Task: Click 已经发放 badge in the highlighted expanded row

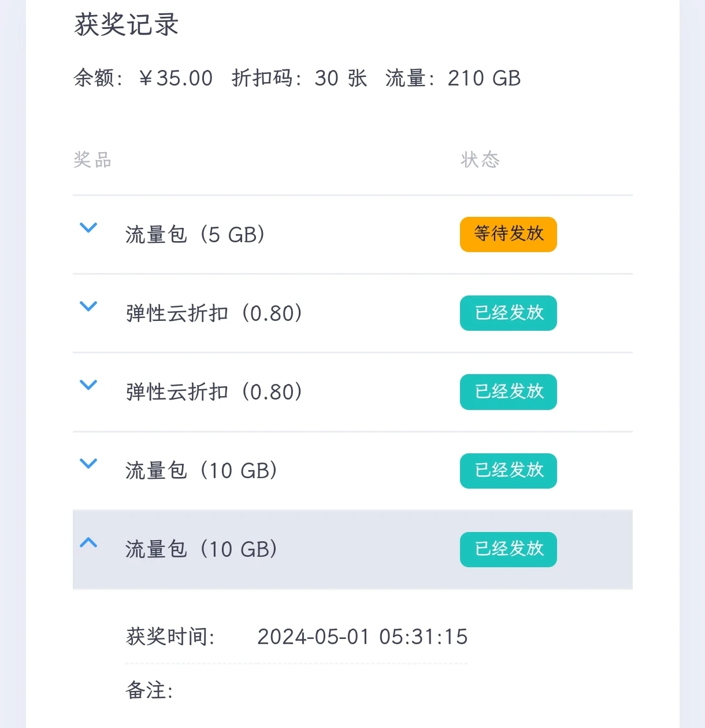Action: 508,549
